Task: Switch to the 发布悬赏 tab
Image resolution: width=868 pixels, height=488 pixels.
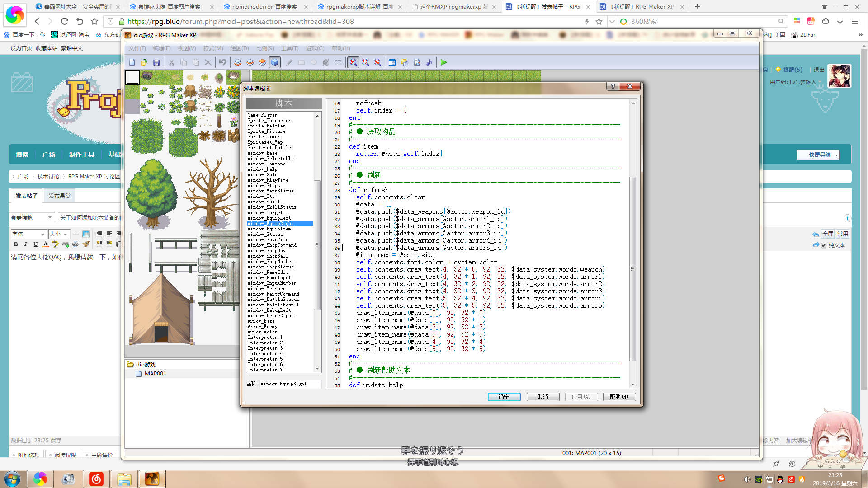Action: (x=60, y=196)
